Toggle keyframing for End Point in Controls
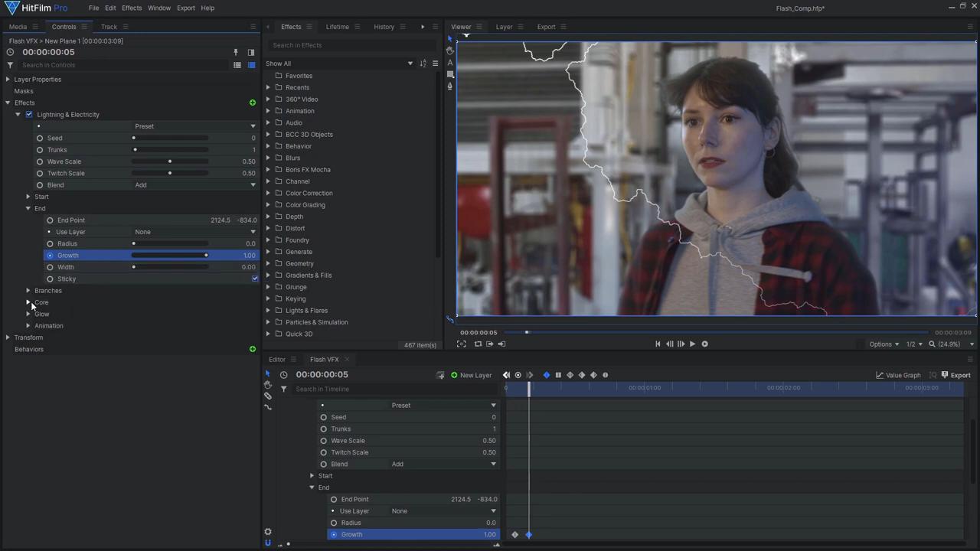Viewport: 980px width, 551px height. (x=50, y=220)
